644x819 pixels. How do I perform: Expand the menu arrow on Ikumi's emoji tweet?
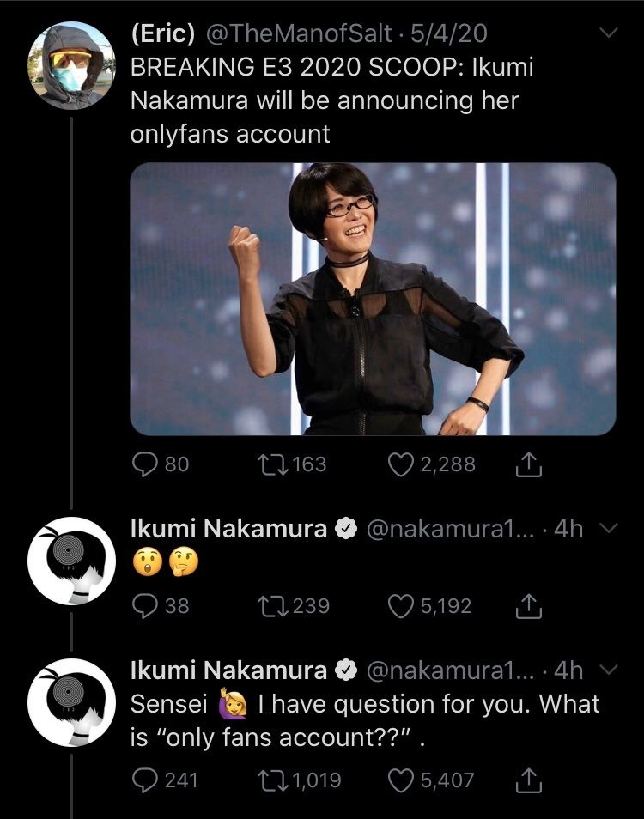click(608, 529)
